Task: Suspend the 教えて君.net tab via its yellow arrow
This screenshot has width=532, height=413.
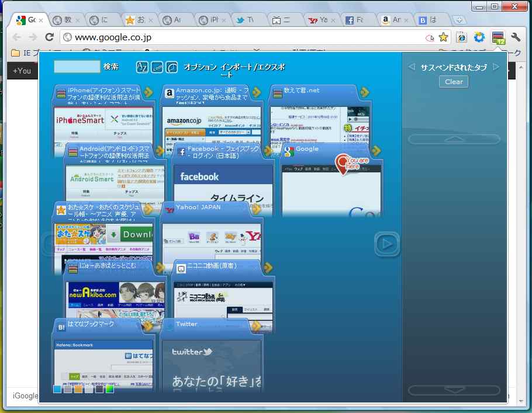Action: (x=364, y=92)
